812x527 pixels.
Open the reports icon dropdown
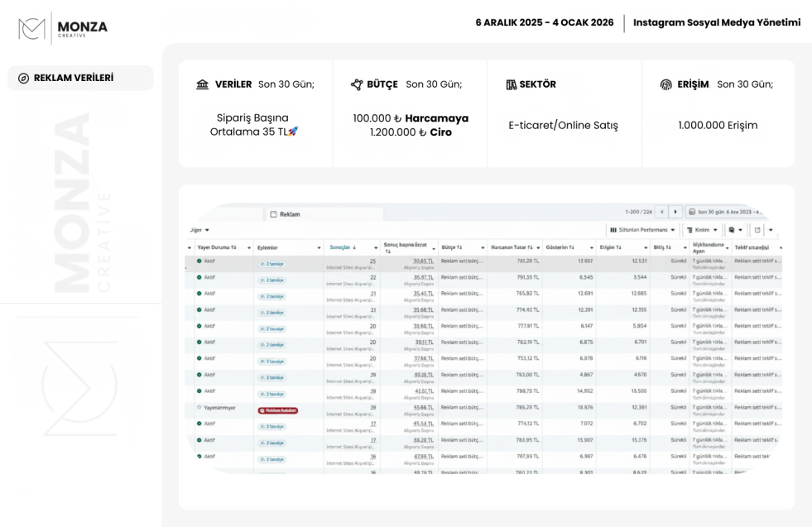[735, 230]
